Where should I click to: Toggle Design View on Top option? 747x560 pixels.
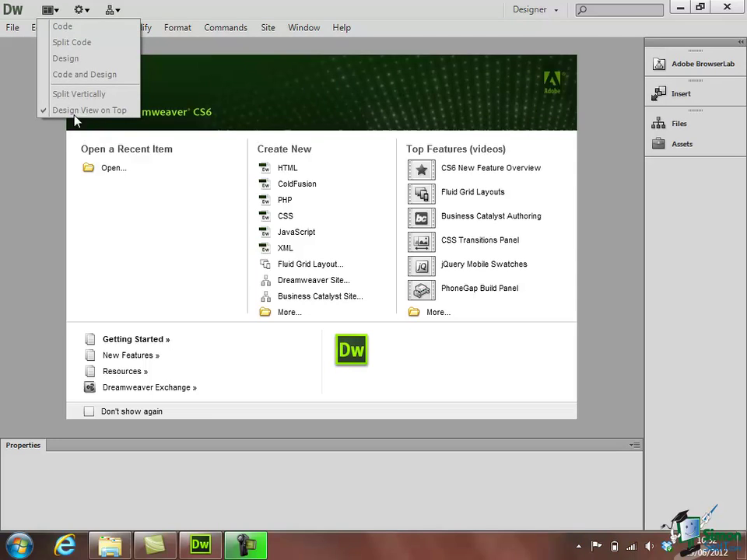coord(89,110)
